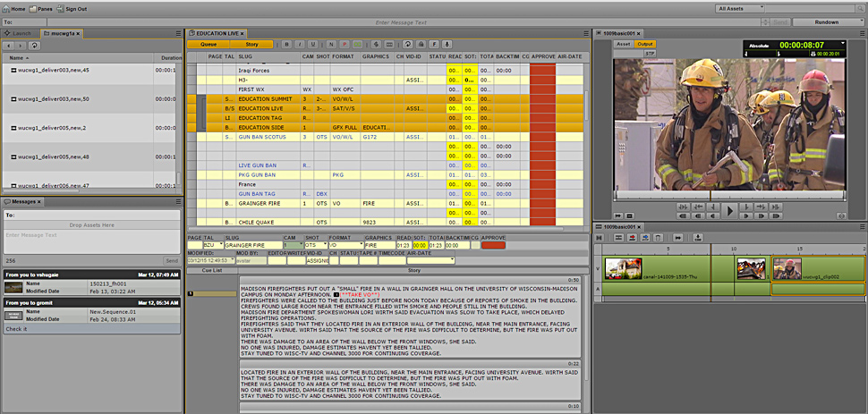Image resolution: width=868 pixels, height=414 pixels.
Task: Open the FORMAT dropdown showing VO
Action: [346, 245]
